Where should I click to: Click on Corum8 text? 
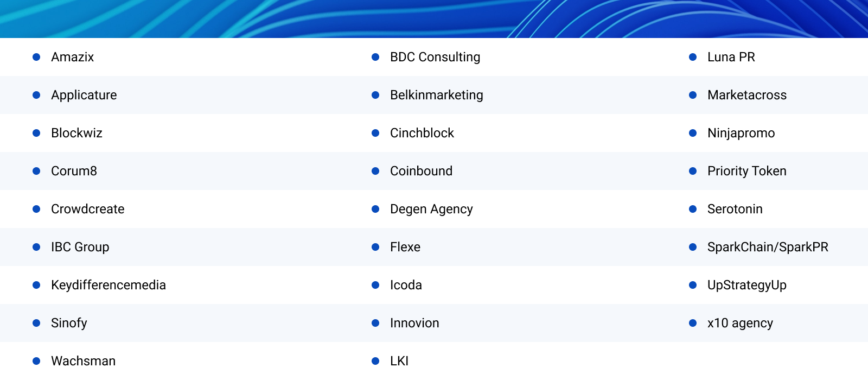(x=74, y=171)
